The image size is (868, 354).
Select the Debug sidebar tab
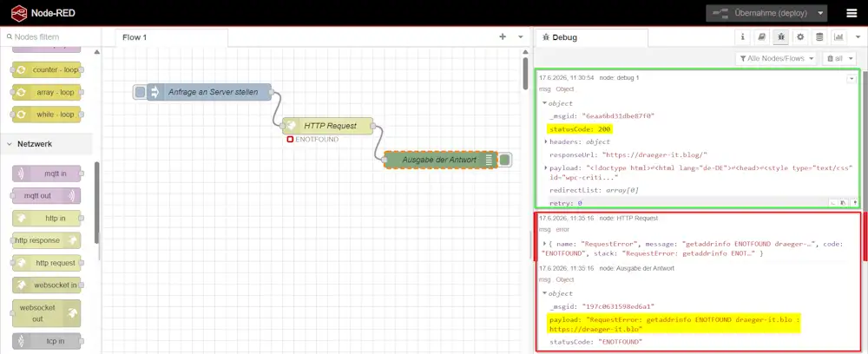pos(590,37)
